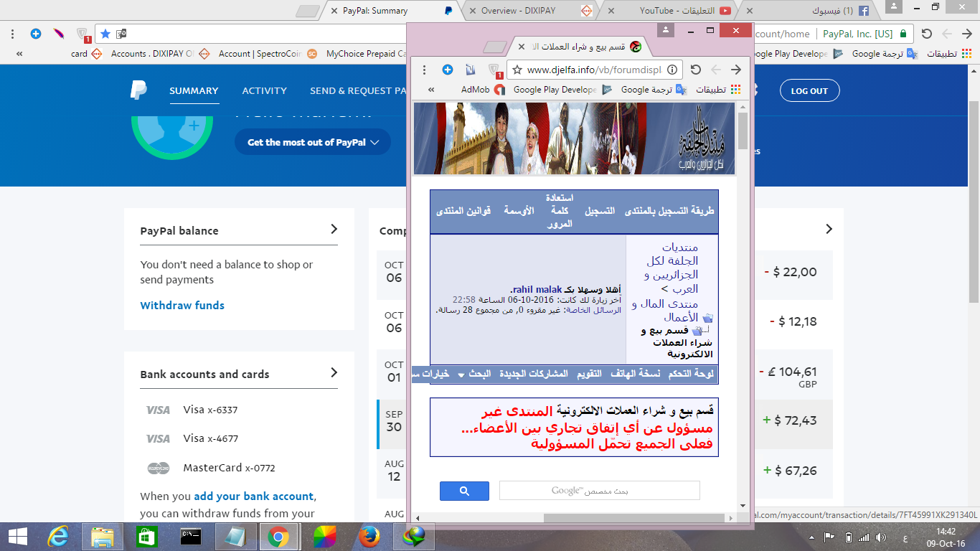Click the Windows Start button
Image resolution: width=980 pixels, height=551 pixels.
coord(17,536)
